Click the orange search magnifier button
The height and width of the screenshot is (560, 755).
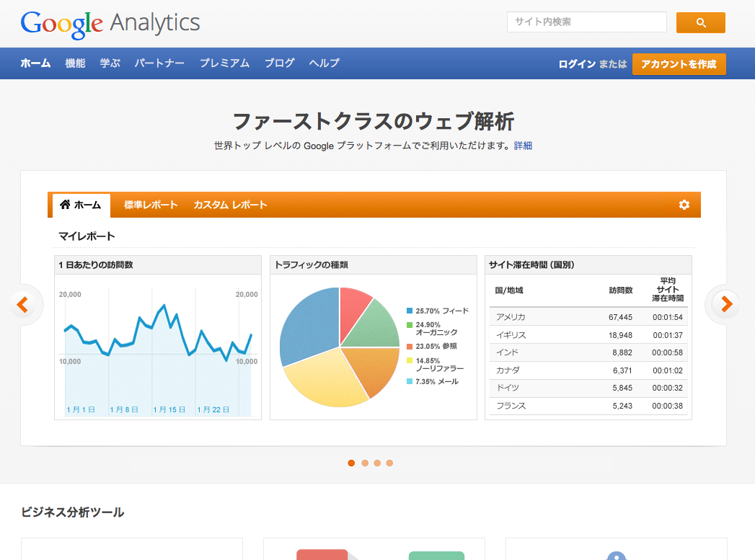(699, 22)
